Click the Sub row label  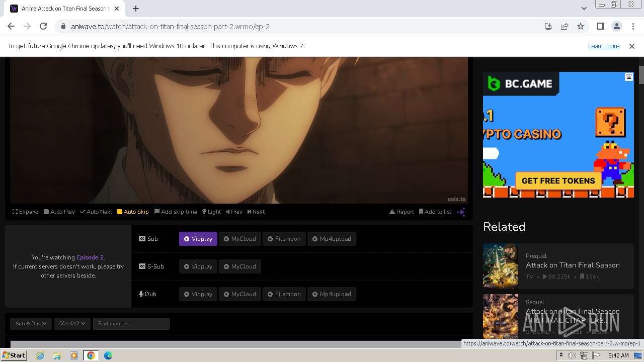pyautogui.click(x=148, y=239)
